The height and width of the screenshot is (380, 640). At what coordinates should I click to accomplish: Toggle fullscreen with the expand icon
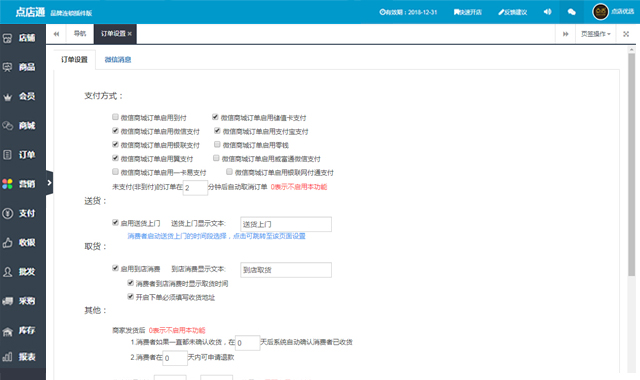pyautogui.click(x=626, y=34)
